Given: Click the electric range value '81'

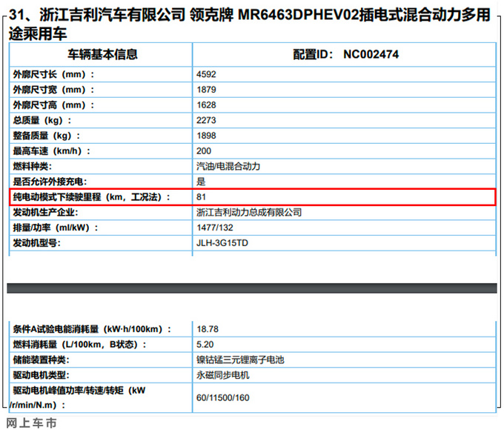Looking at the screenshot, I should point(201,197).
